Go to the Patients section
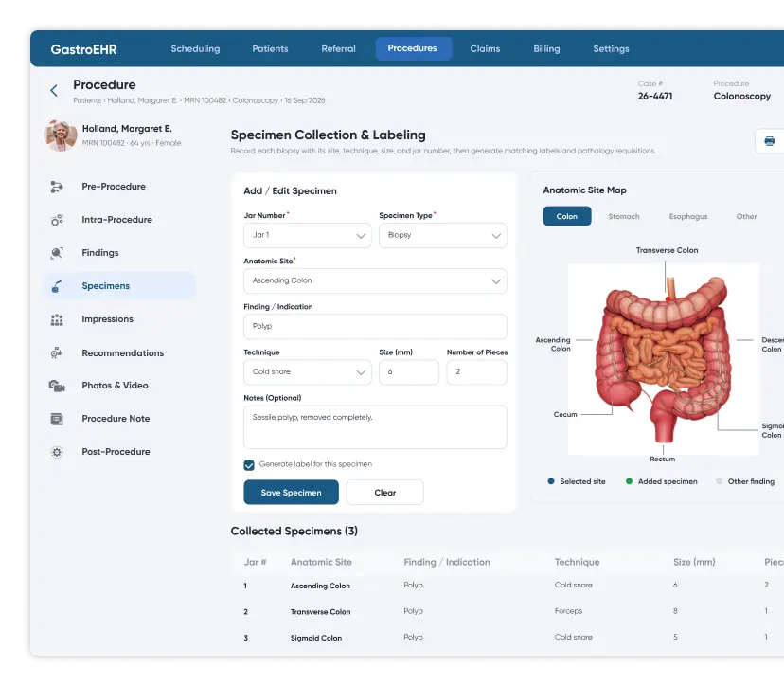Viewport: 784px width, 686px height. (270, 49)
